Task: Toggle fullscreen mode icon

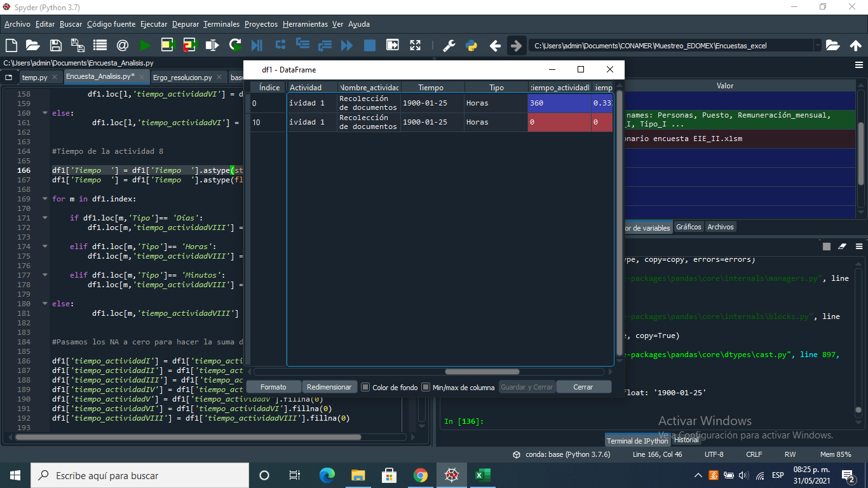Action: pos(415,45)
